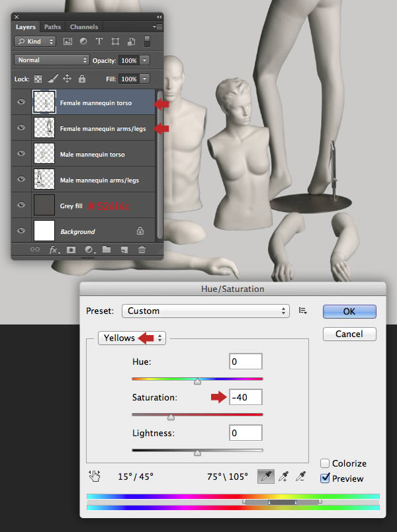Viewport: 397px width, 532px height.
Task: Open the Preset Custom dropdown
Action: [x=206, y=311]
